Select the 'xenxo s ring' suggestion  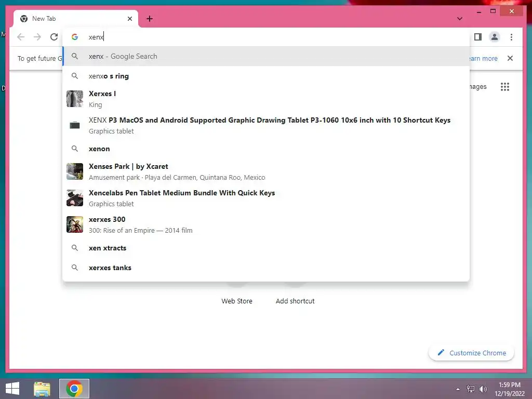pyautogui.click(x=266, y=76)
